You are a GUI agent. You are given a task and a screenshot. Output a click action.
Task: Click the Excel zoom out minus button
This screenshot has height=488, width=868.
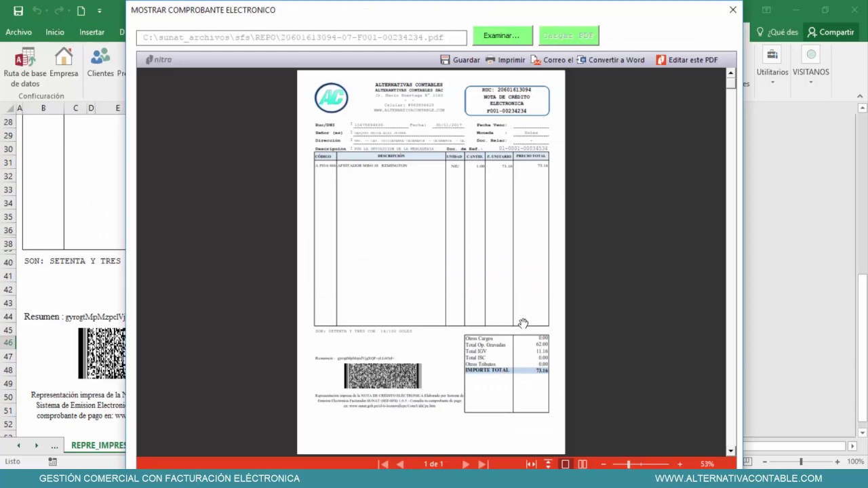point(764,462)
